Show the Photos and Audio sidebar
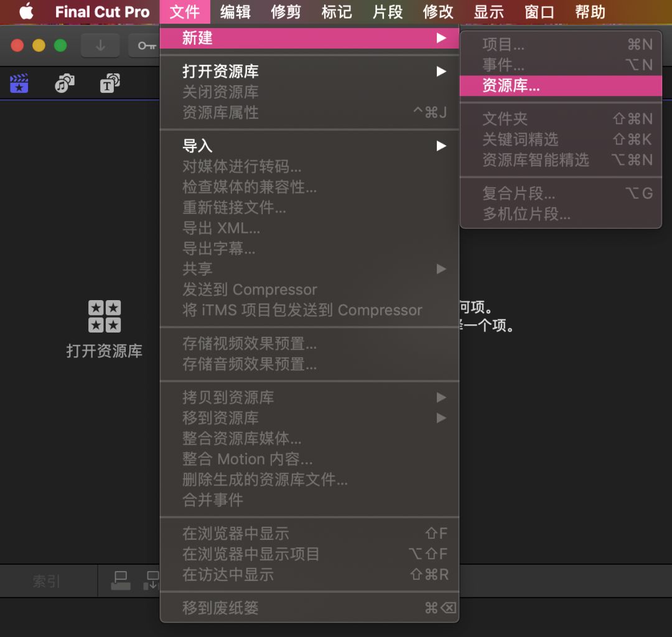Image resolution: width=672 pixels, height=637 pixels. point(64,83)
